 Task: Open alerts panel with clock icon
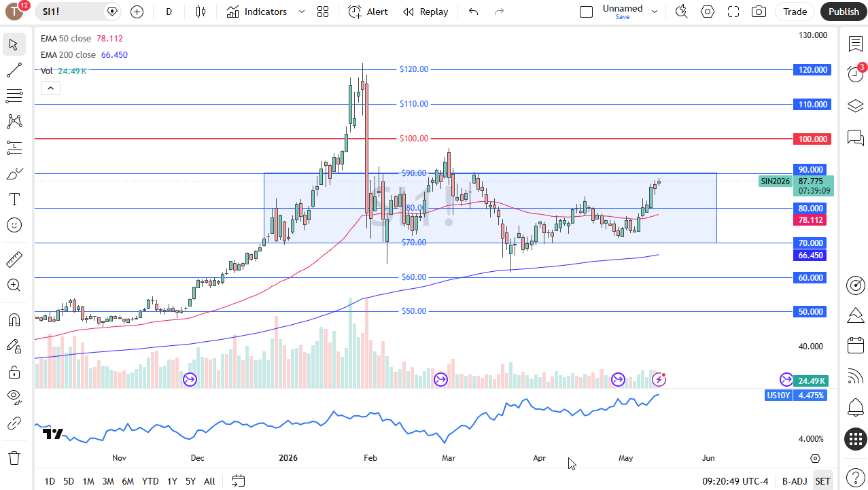(x=855, y=75)
